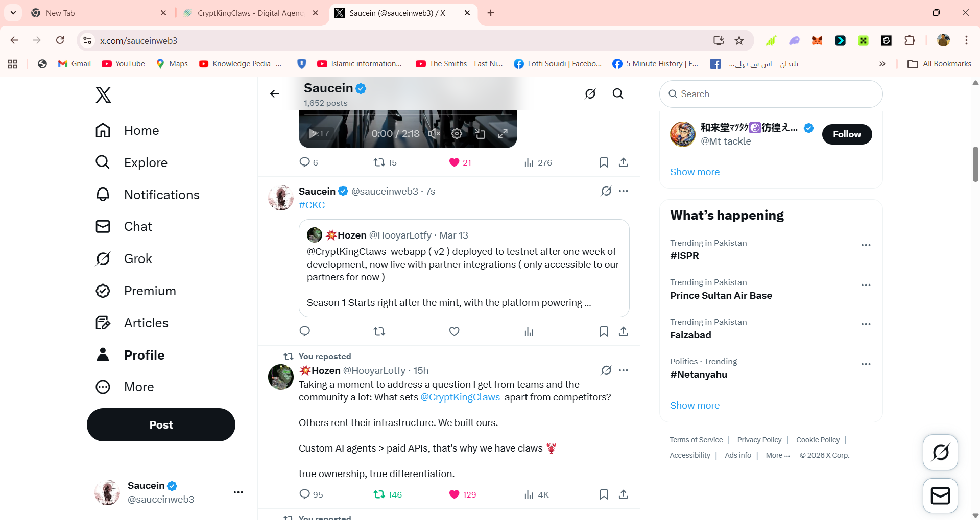Screen dimensions: 980x520
Task: Expand the footer More menu
Action: (778, 455)
